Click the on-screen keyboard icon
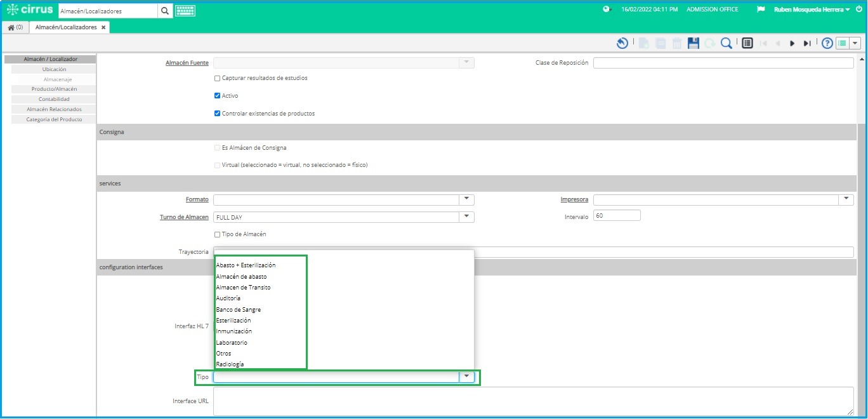Image resolution: width=868 pixels, height=419 pixels. coord(184,10)
